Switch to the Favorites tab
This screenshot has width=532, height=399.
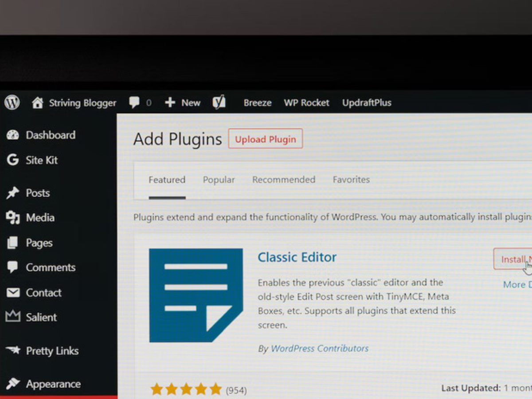point(351,180)
